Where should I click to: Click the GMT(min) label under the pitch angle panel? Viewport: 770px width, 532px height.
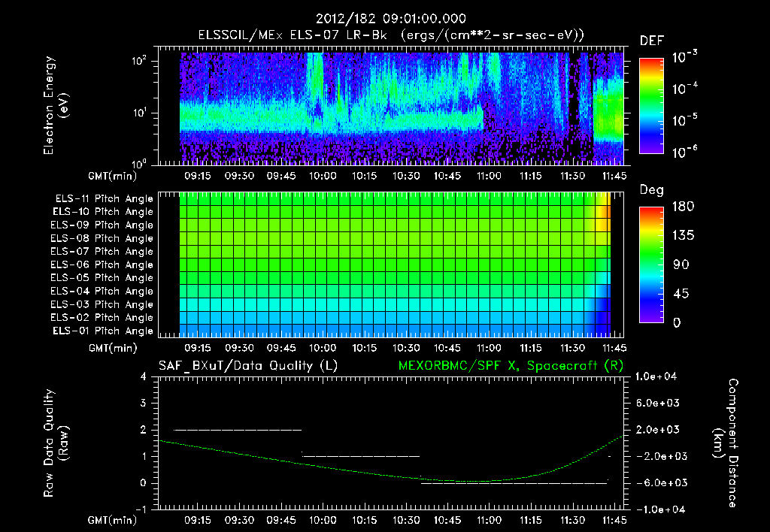pyautogui.click(x=112, y=348)
